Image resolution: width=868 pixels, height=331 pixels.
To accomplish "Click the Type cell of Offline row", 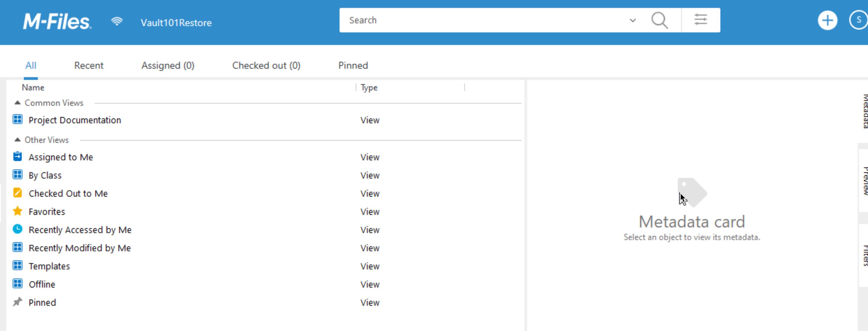I will tap(370, 284).
